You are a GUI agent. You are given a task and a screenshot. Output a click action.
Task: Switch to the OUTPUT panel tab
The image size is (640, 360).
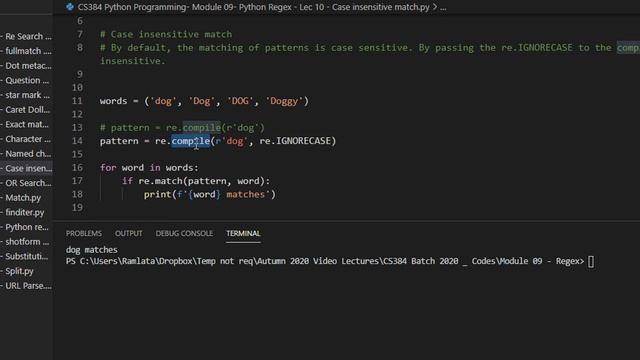coord(129,233)
